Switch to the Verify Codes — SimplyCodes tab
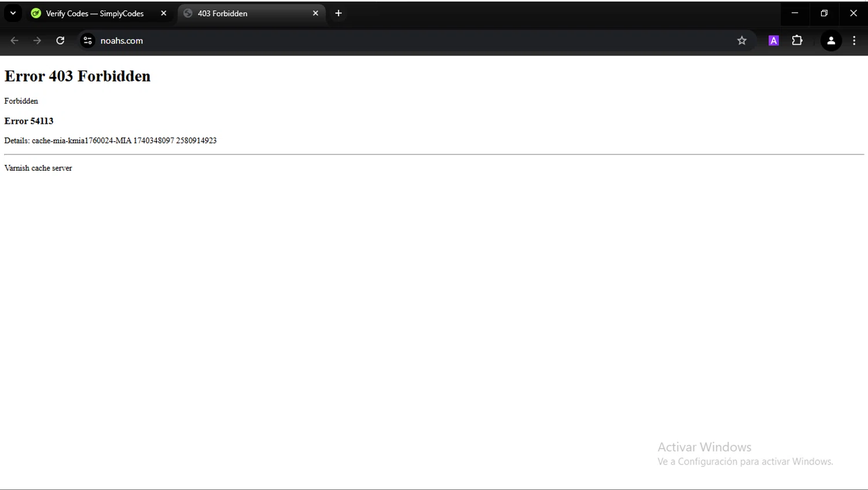Screen dimensions: 868x490 click(99, 13)
